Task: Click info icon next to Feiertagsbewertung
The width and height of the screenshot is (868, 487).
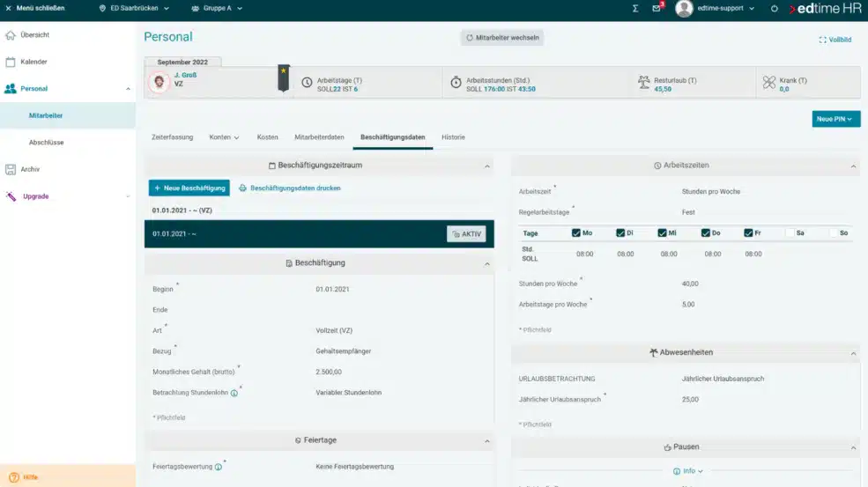Action: (x=219, y=467)
